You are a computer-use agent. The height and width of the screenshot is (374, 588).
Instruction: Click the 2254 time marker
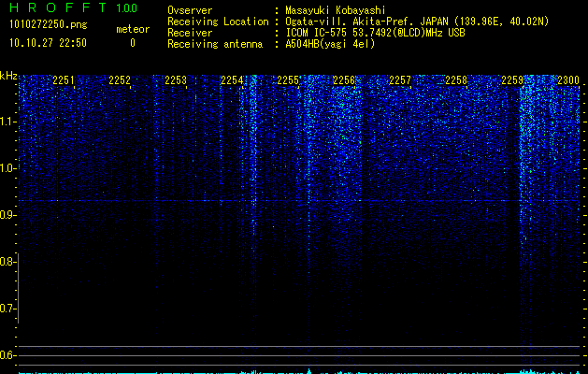click(232, 80)
